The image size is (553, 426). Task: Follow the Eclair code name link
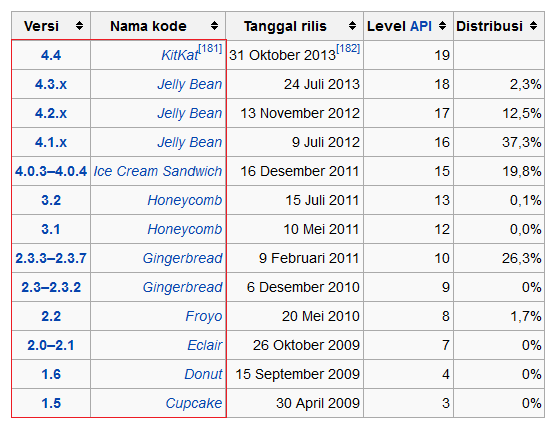coord(205,345)
